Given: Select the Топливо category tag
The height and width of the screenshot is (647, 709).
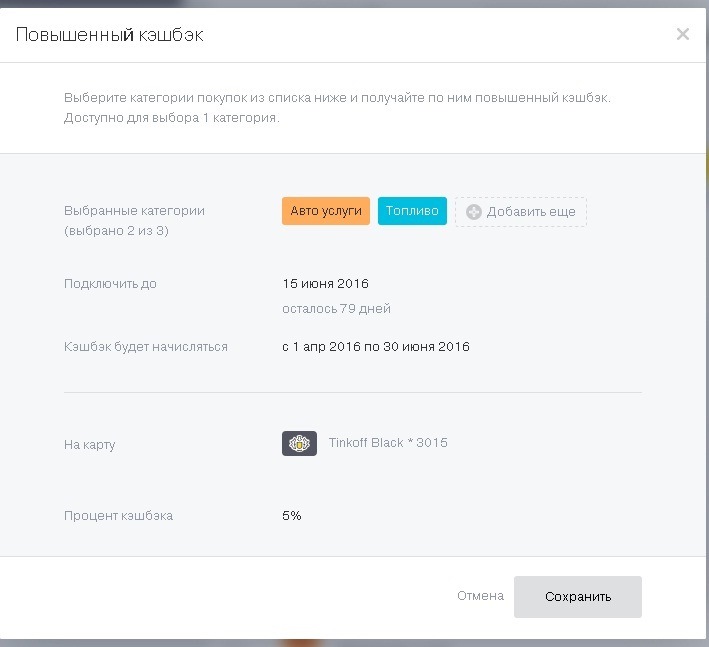Looking at the screenshot, I should tap(412, 211).
